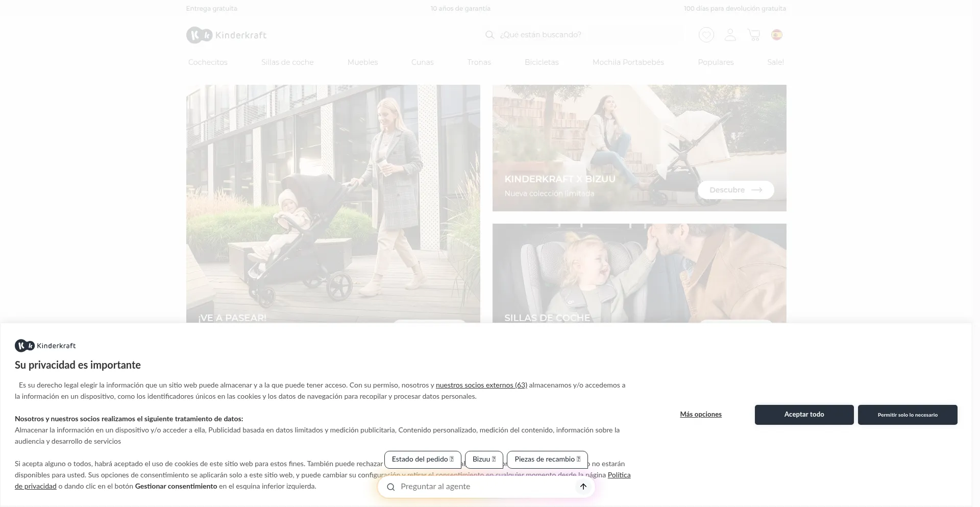
Task: Open the Cunas menu
Action: (423, 62)
